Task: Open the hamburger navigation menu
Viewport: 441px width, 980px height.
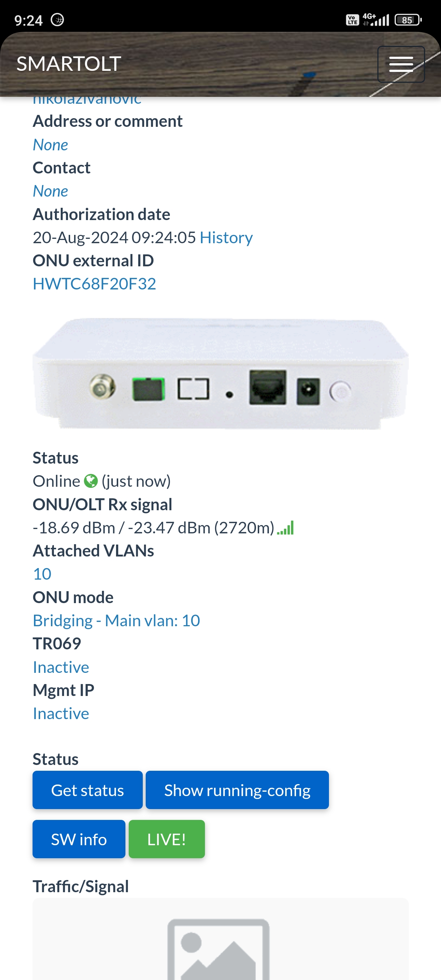Action: (x=401, y=64)
